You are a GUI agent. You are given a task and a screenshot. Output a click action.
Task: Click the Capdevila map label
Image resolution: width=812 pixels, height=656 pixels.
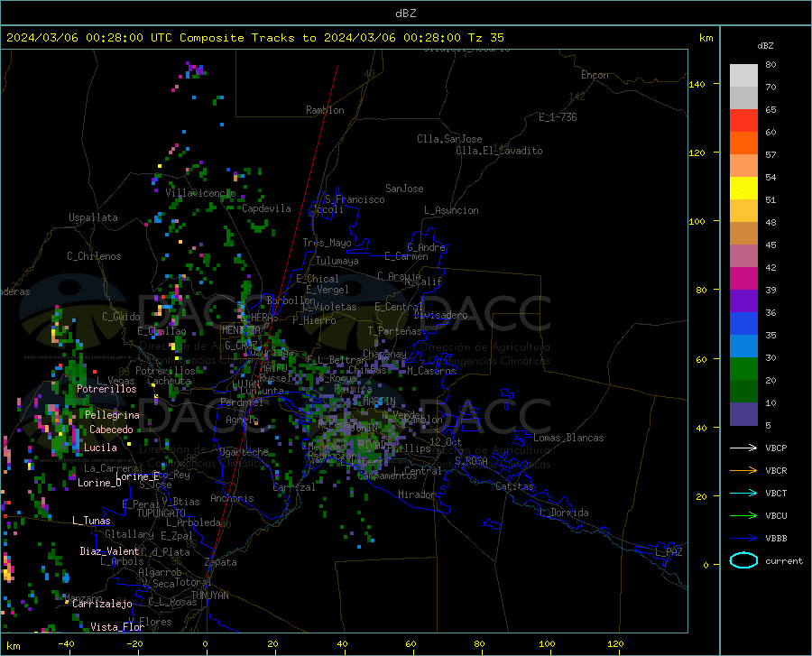tap(266, 208)
